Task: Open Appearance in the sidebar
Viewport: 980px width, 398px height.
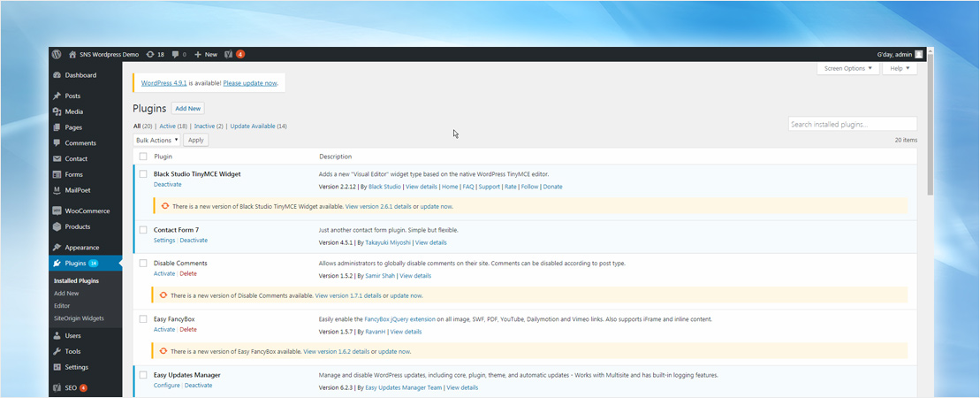Action: (x=81, y=248)
